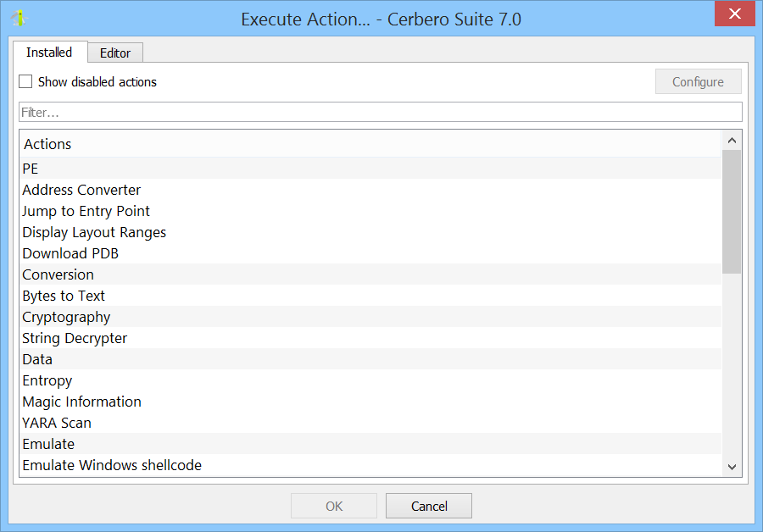Screen dimensions: 763x532
Task: Pick the Emulate Windows shellcode action
Action: point(370,465)
